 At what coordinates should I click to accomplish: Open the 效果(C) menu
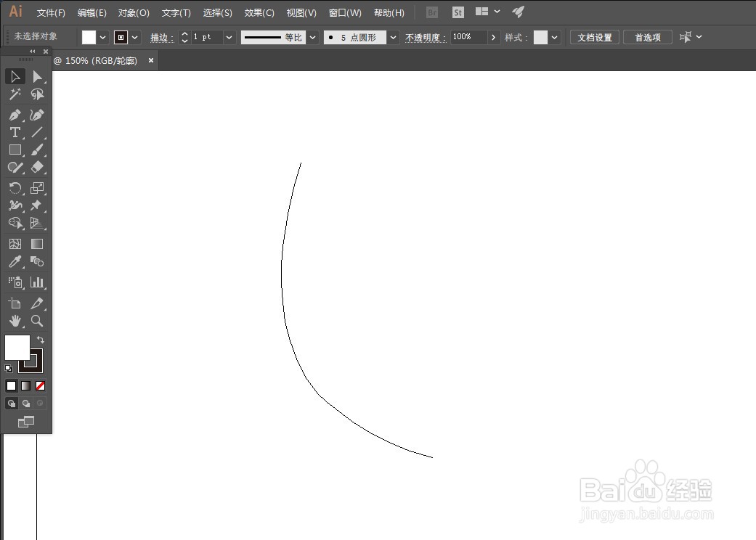259,13
